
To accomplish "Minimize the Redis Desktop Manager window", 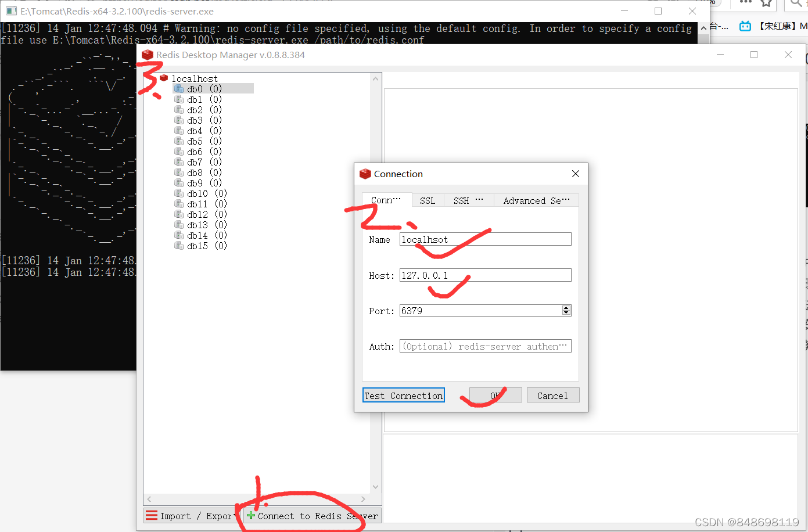I will 720,55.
